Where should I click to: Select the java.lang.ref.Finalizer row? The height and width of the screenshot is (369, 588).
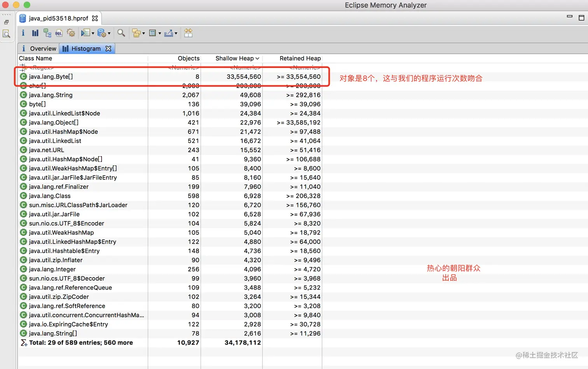point(170,187)
